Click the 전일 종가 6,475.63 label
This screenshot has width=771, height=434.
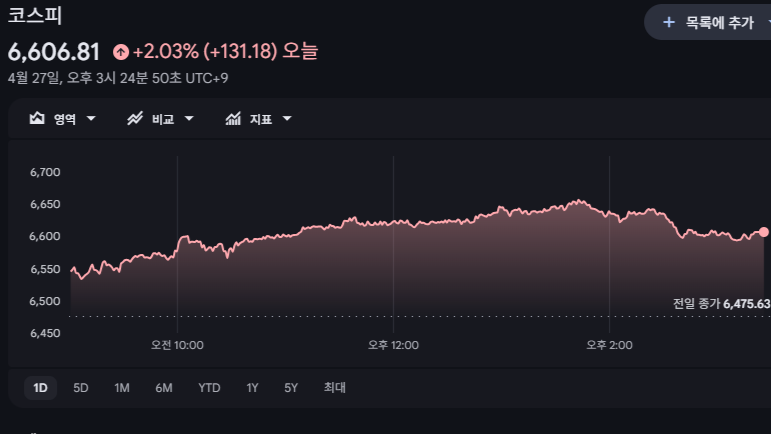[x=721, y=304]
